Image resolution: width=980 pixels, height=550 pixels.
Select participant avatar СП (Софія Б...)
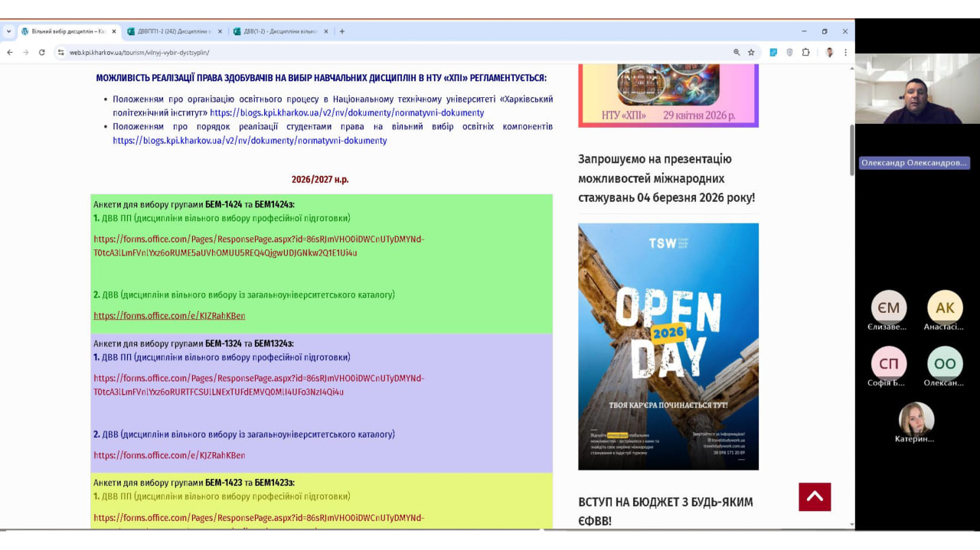[x=889, y=364]
